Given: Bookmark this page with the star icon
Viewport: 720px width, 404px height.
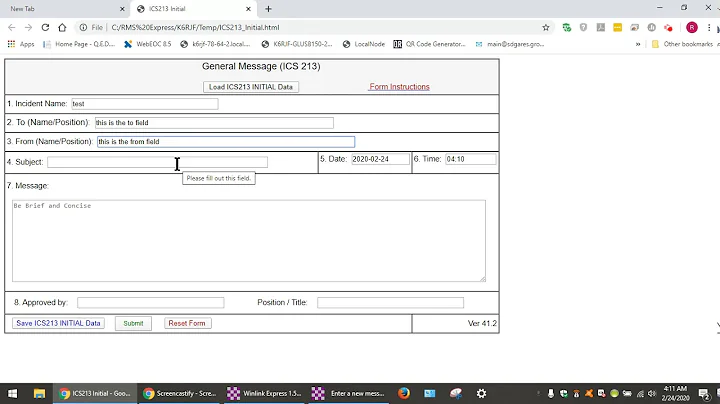Looking at the screenshot, I should (x=546, y=28).
